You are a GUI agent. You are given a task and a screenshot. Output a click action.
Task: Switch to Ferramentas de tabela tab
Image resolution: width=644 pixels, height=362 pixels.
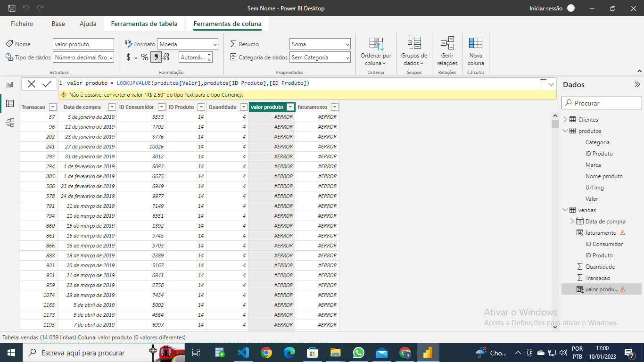tap(144, 24)
